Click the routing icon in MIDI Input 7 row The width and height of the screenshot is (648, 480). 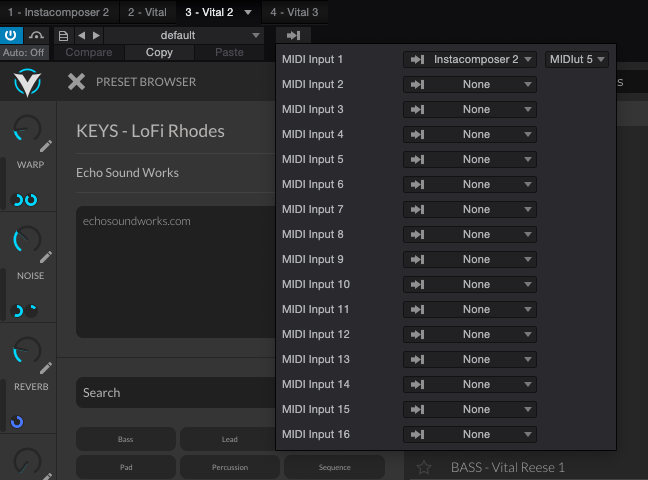[x=417, y=210]
